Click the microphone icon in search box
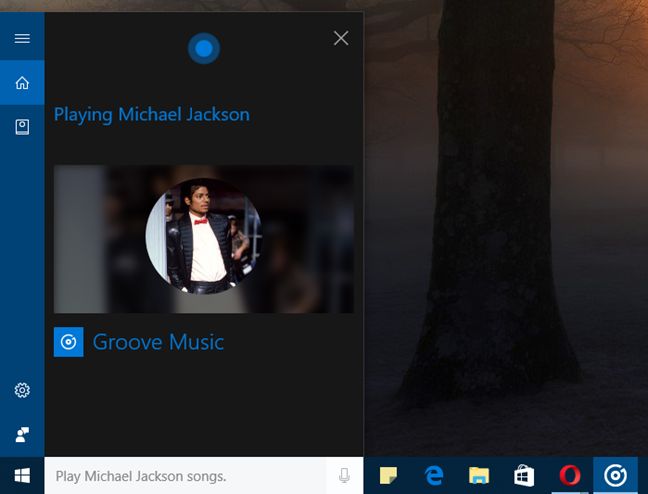Image resolution: width=648 pixels, height=494 pixels. click(344, 475)
